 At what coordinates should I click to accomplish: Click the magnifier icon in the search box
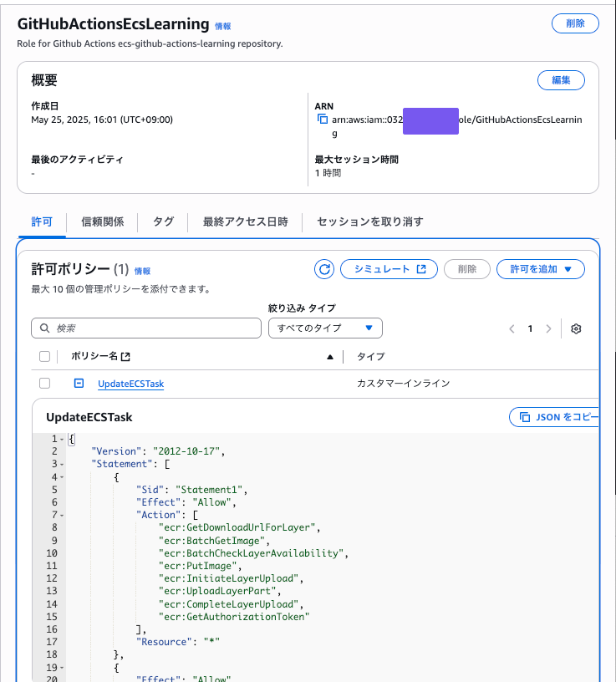coord(44,328)
